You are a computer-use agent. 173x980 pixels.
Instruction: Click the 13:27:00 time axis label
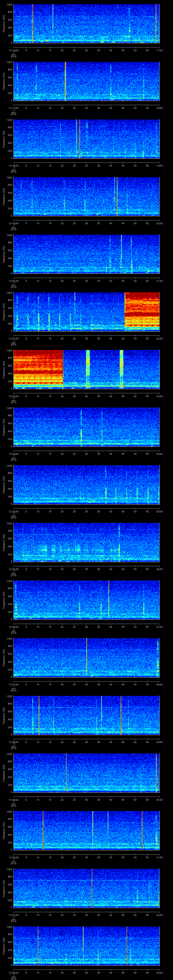pyautogui.click(x=14, y=684)
